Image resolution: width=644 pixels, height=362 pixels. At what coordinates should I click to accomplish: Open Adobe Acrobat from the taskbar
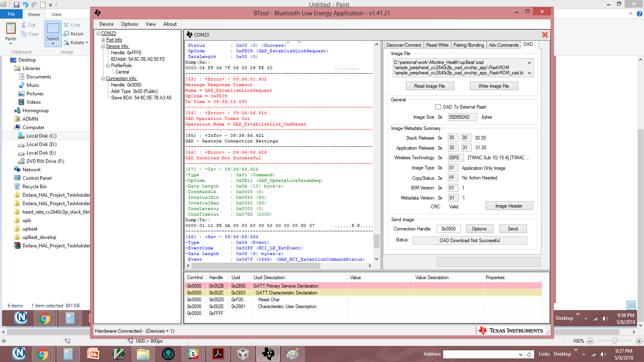coord(218,354)
